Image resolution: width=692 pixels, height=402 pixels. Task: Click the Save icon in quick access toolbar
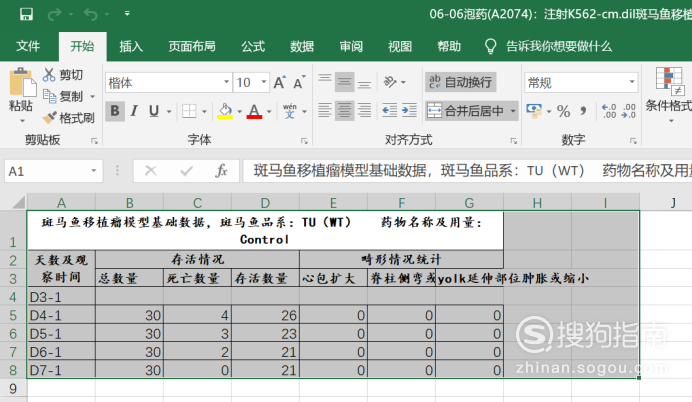point(26,14)
